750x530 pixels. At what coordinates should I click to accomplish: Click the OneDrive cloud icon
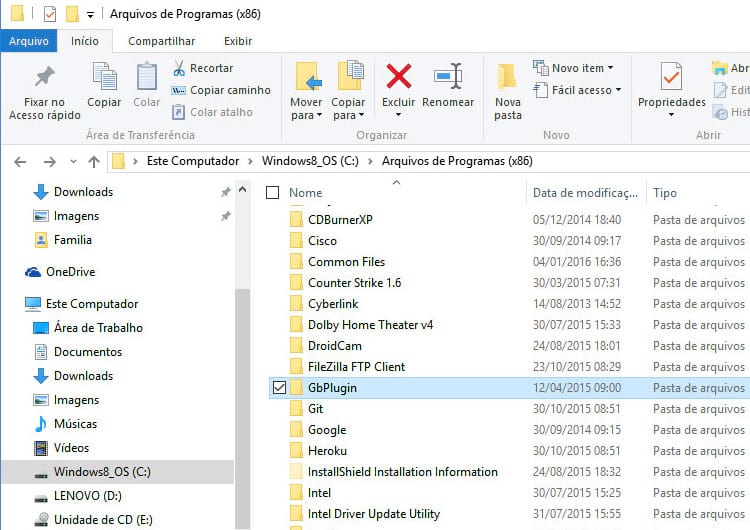[x=33, y=272]
